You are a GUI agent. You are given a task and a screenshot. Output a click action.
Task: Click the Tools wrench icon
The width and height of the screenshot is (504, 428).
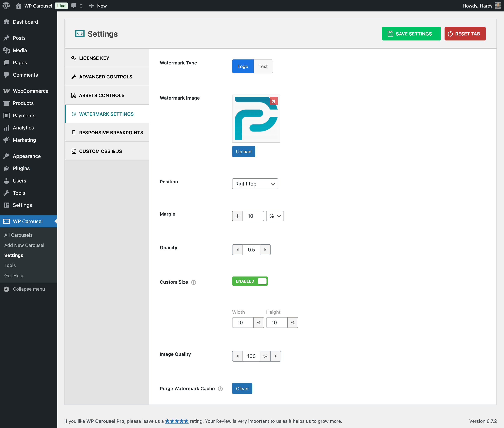7,193
